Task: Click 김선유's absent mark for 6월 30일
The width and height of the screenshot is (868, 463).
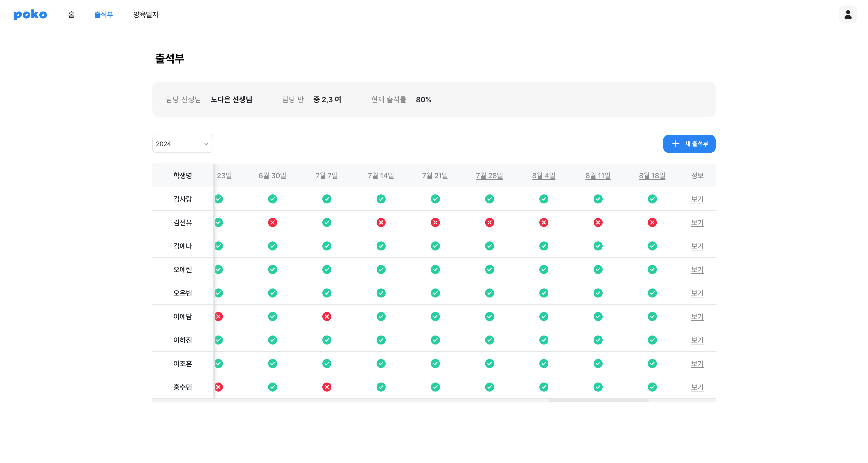Action: coord(272,222)
